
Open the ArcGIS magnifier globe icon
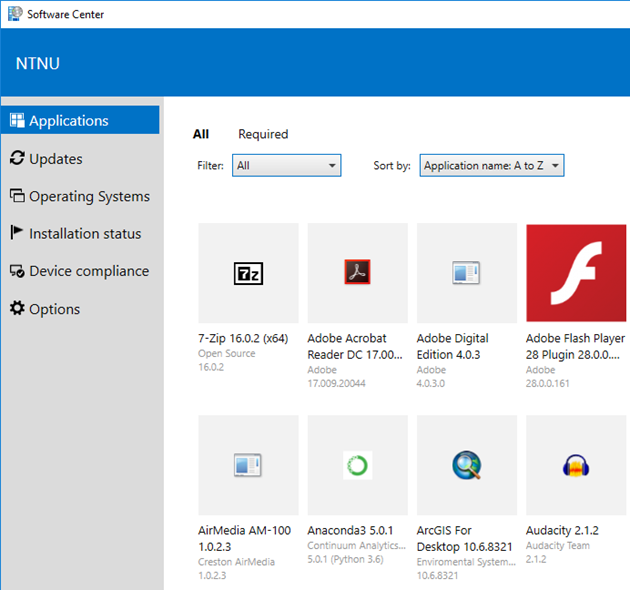pos(466,465)
